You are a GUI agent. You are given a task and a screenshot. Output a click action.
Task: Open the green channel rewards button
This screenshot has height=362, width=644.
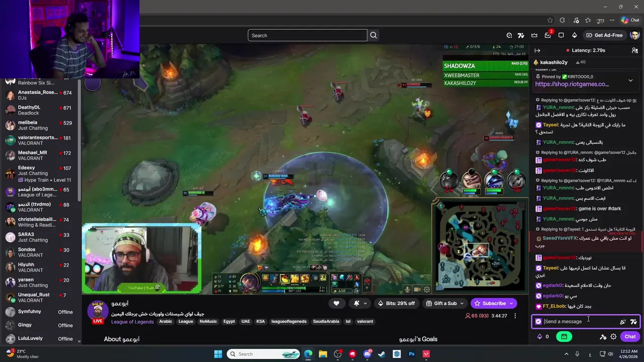pos(564,337)
